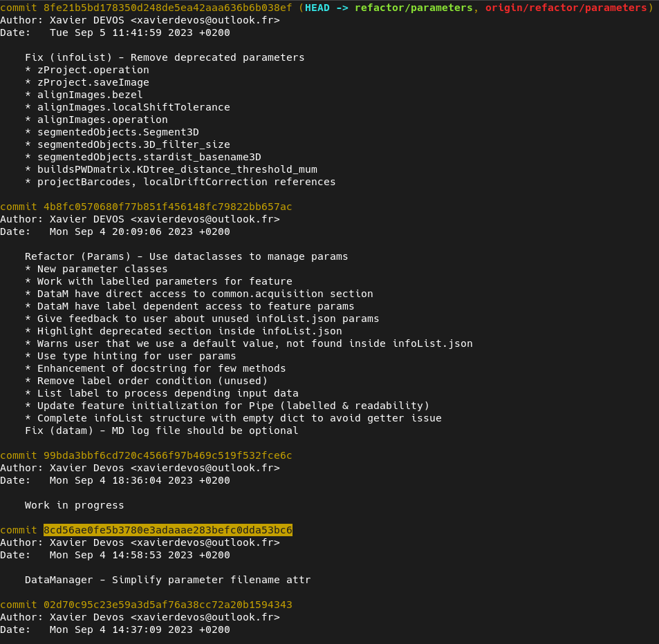659x644 pixels.
Task: Click 'DataM have direct access' line
Action: [199, 294]
